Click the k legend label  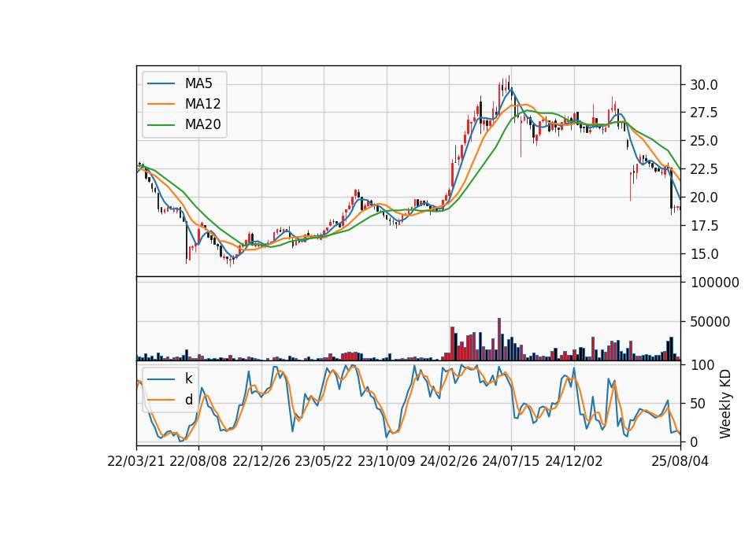(x=188, y=379)
